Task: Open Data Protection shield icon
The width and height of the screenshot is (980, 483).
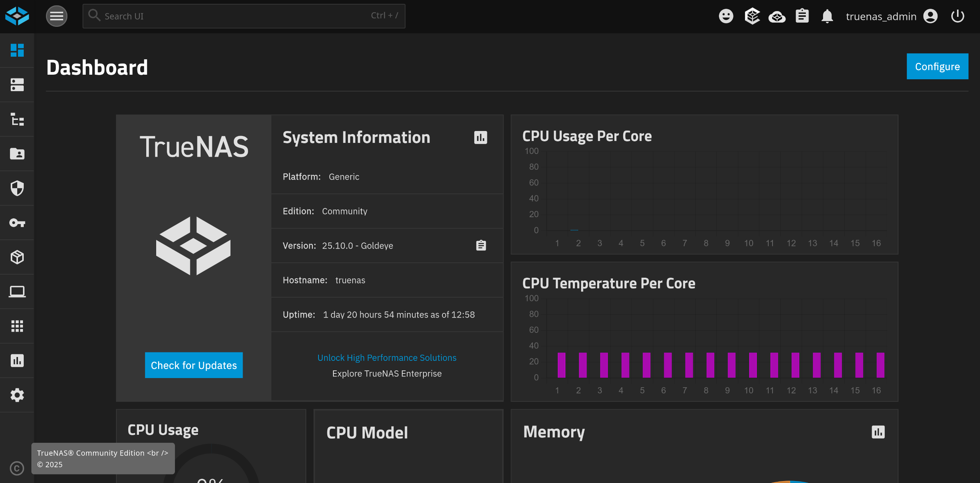Action: (17, 188)
